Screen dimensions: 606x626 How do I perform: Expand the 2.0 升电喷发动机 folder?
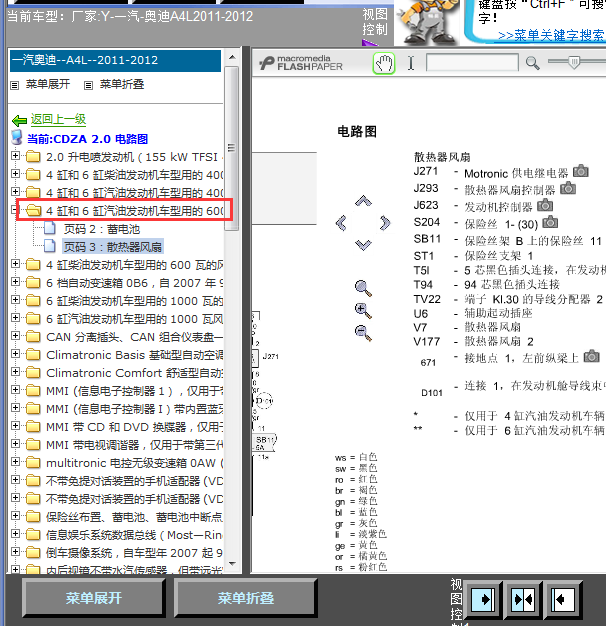pyautogui.click(x=15, y=155)
